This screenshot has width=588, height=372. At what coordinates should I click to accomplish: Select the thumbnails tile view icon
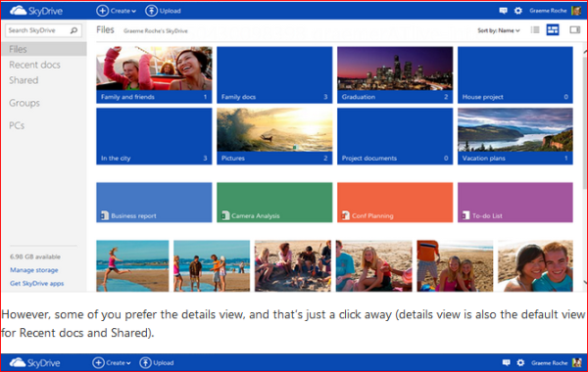point(553,30)
